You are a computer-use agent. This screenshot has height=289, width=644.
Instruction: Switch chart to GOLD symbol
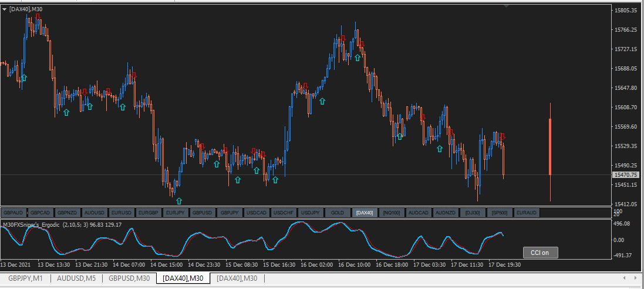pyautogui.click(x=338, y=213)
